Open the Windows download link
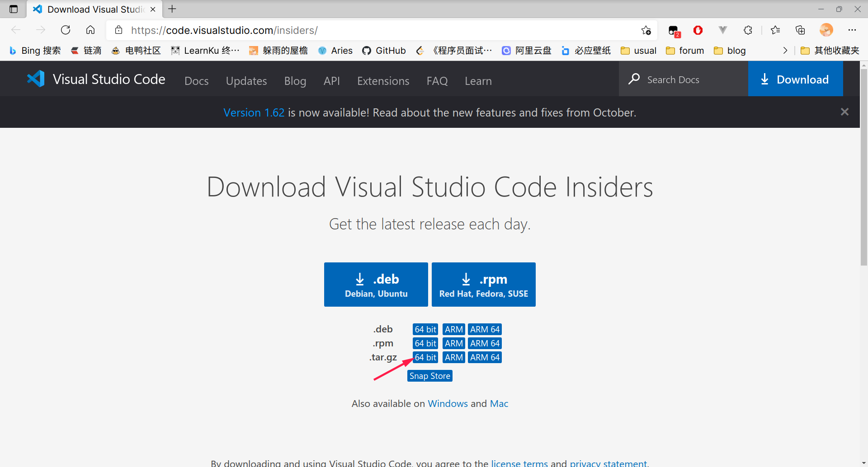This screenshot has width=868, height=467. click(x=448, y=403)
